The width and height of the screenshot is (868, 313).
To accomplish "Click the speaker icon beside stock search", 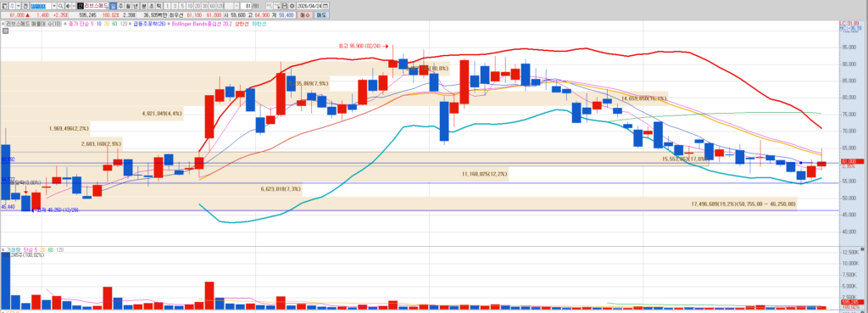I will click(x=68, y=6).
